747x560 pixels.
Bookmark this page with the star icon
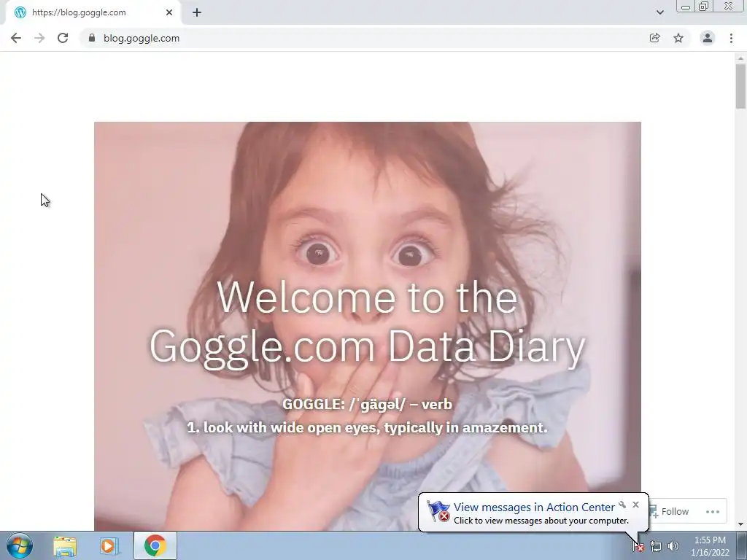678,38
